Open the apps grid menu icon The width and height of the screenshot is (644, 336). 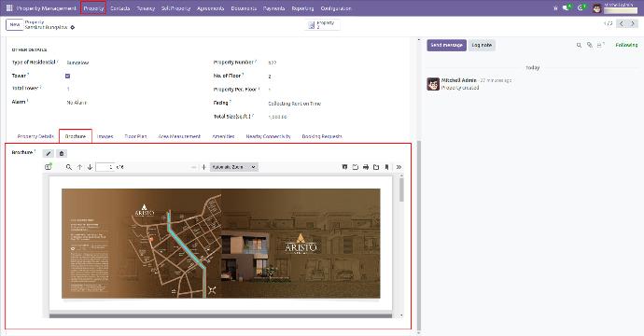[9, 7]
